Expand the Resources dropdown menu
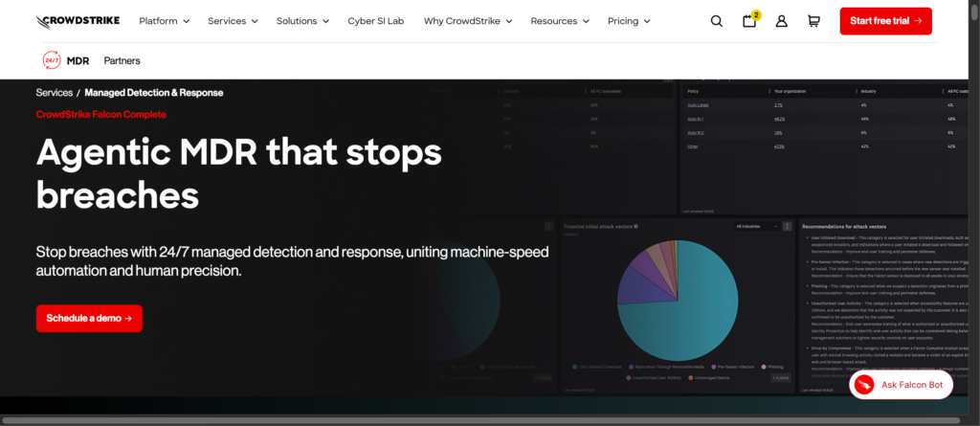The image size is (980, 426). tap(559, 21)
